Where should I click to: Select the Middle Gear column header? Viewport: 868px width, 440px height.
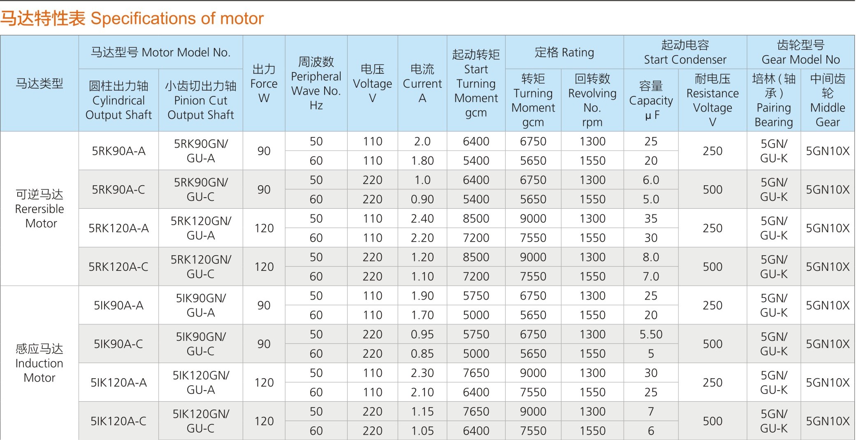(827, 100)
